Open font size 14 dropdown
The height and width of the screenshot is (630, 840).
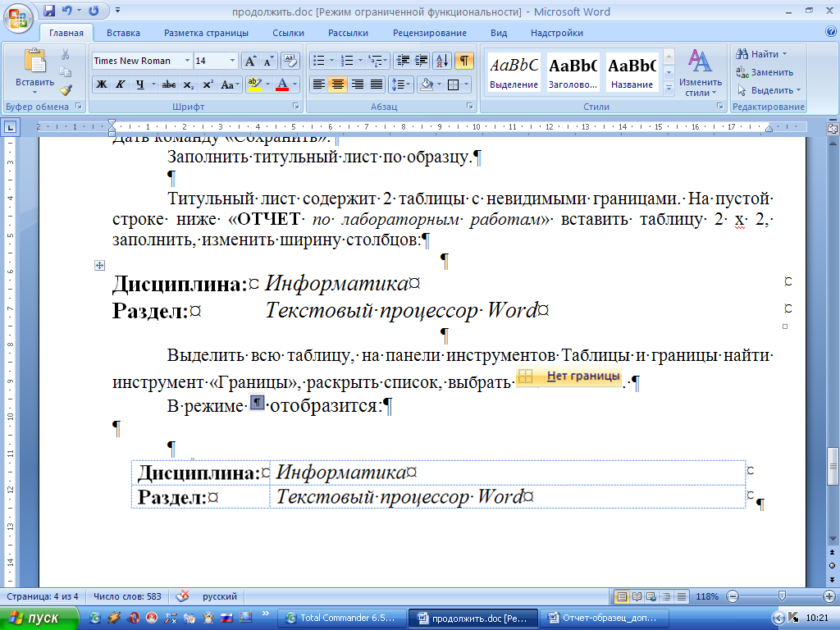(232, 61)
